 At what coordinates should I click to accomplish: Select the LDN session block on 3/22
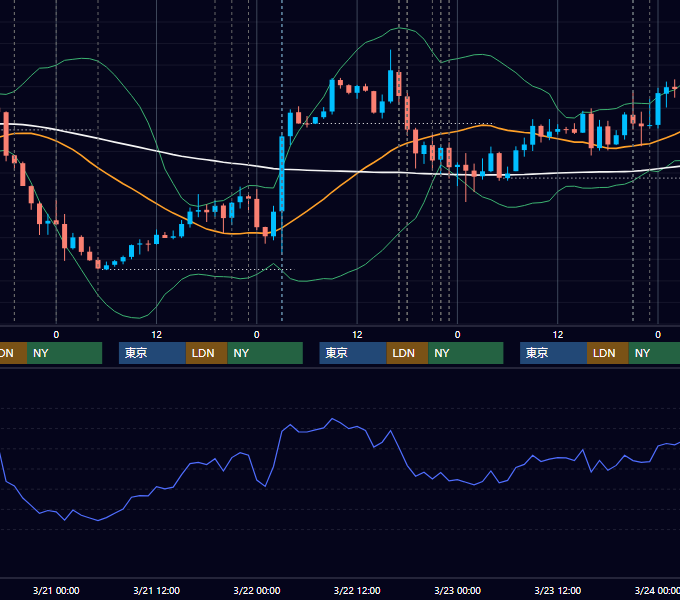tap(407, 353)
